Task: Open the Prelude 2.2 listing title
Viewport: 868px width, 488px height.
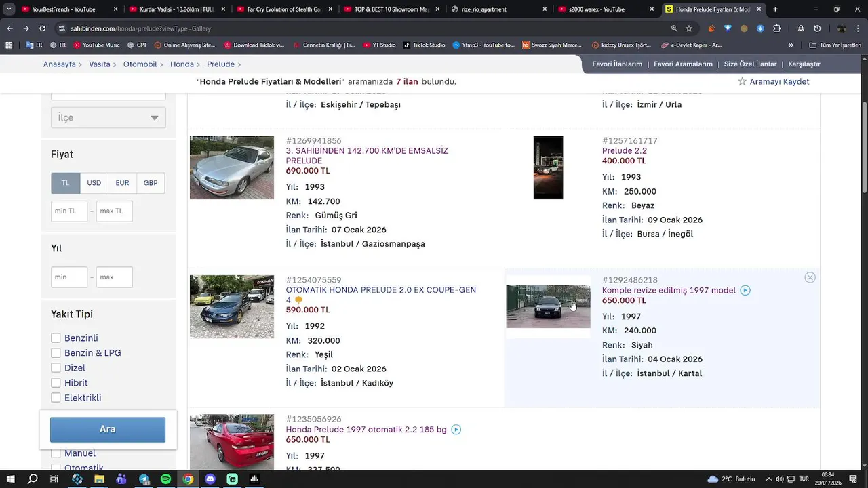Action: pyautogui.click(x=625, y=151)
